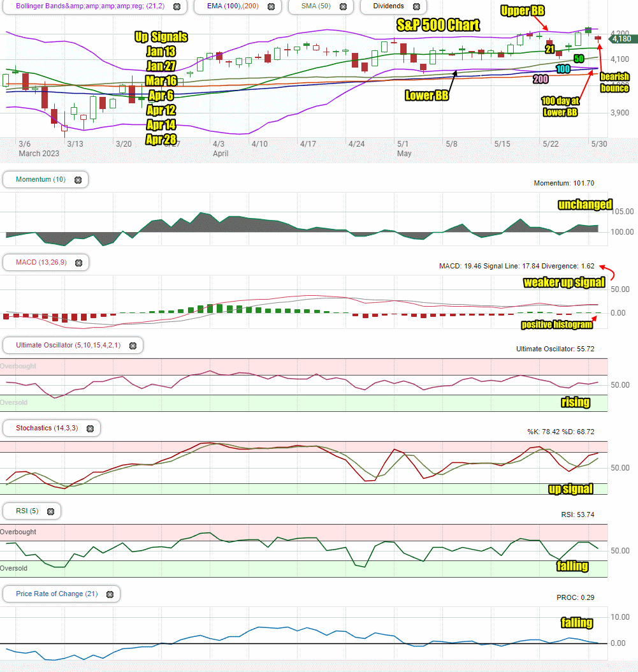The image size is (638, 672).
Task: Remove the Bollinger Bands indicator
Action: [177, 6]
